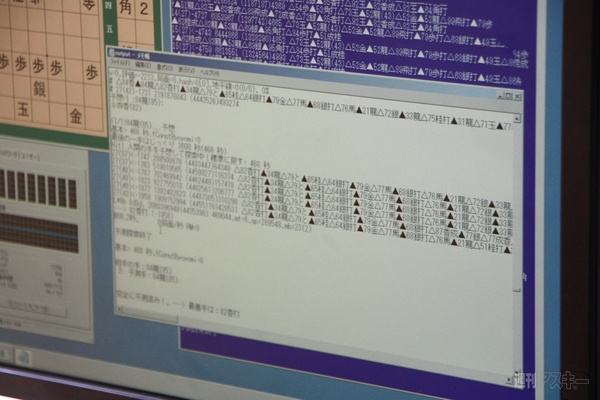The width and height of the screenshot is (600, 400).
Task: Click the line '相手の手: 84龍(85)'
Action: 143,266
